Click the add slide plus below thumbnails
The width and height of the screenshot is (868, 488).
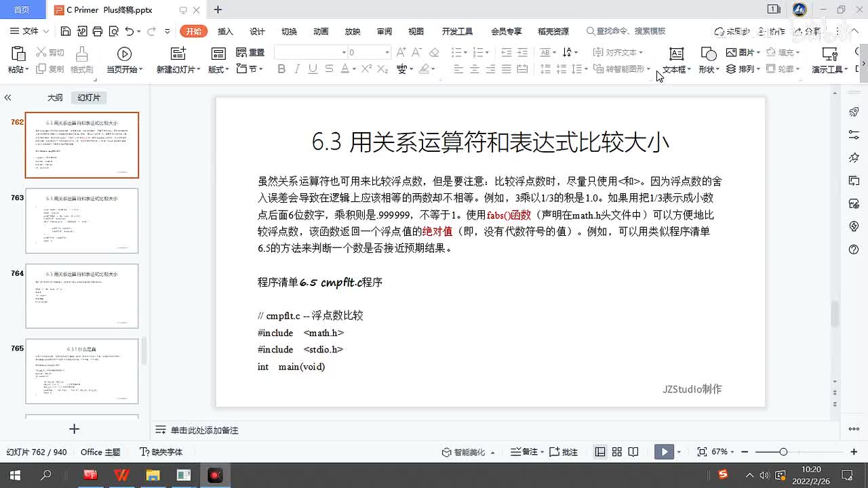[75, 429]
